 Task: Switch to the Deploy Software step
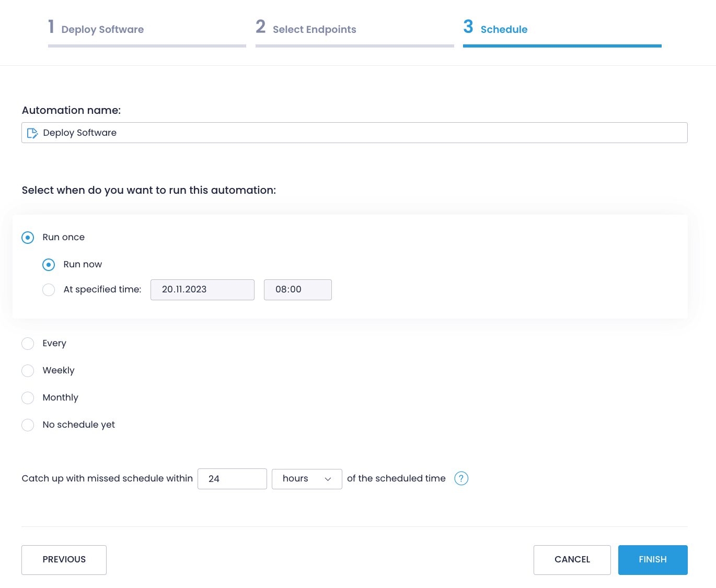coord(102,29)
